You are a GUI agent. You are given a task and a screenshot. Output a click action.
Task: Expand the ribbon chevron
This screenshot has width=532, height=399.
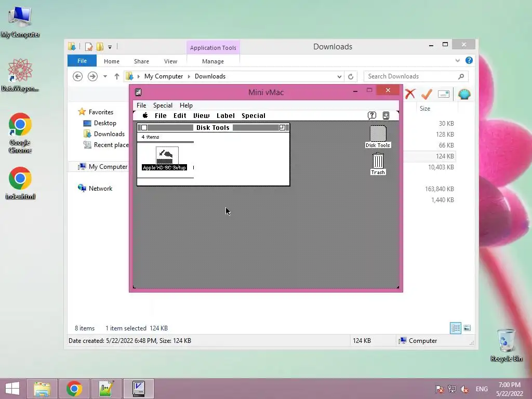click(x=457, y=60)
